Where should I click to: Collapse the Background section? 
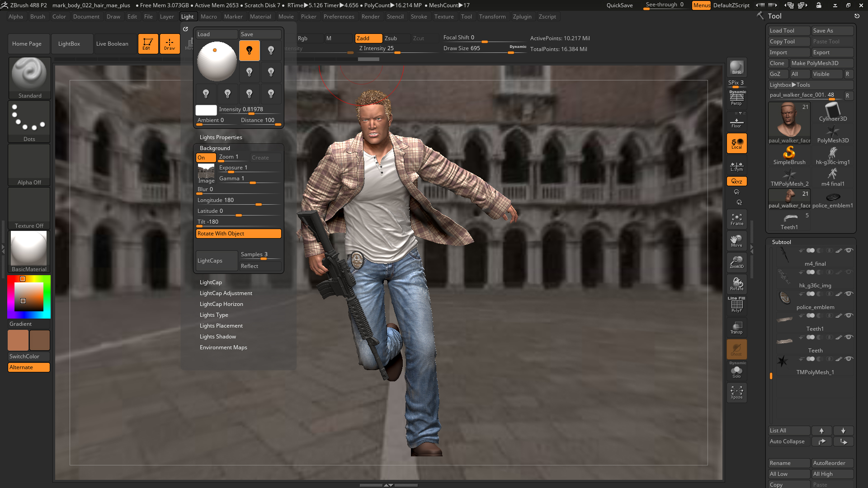pos(215,148)
